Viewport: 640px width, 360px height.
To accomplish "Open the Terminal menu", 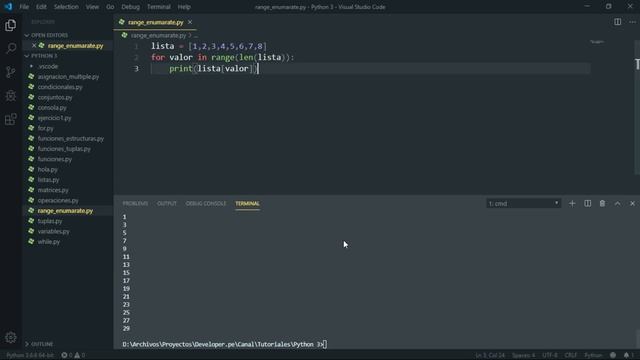I will pos(159,7).
